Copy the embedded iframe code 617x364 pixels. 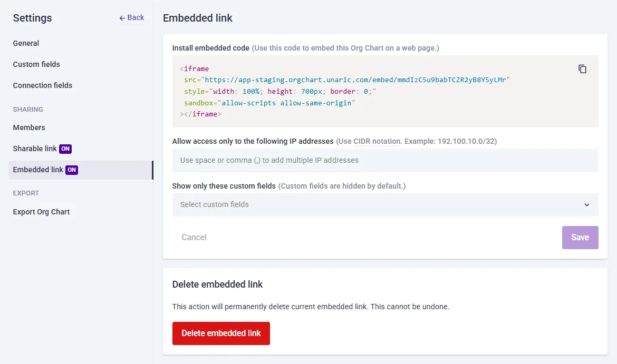582,69
